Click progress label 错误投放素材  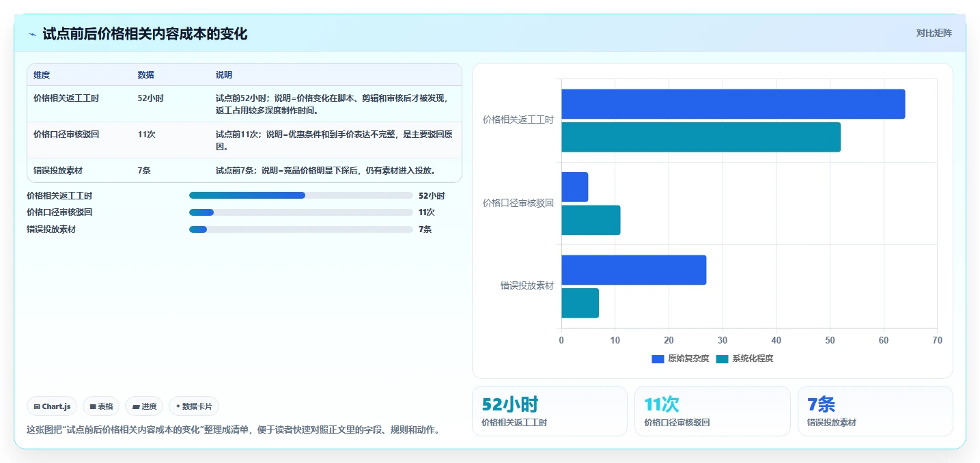(x=51, y=229)
